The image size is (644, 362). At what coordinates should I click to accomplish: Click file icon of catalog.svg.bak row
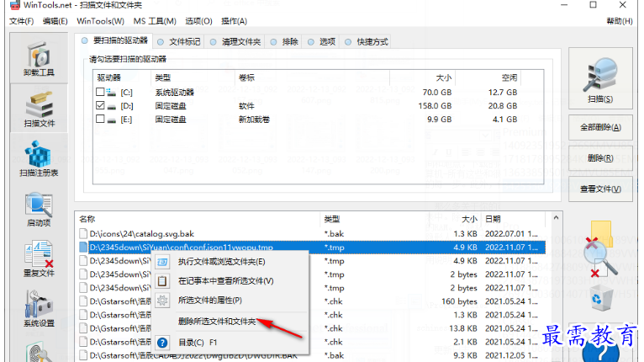point(83,234)
